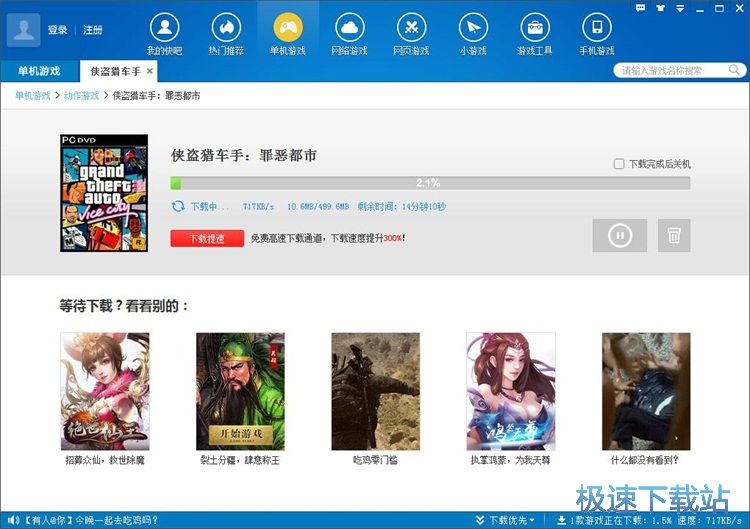Viewport: 750px width, 529px height.
Task: Click 裂土分疆，肆意称王 caption
Action: pos(240,460)
